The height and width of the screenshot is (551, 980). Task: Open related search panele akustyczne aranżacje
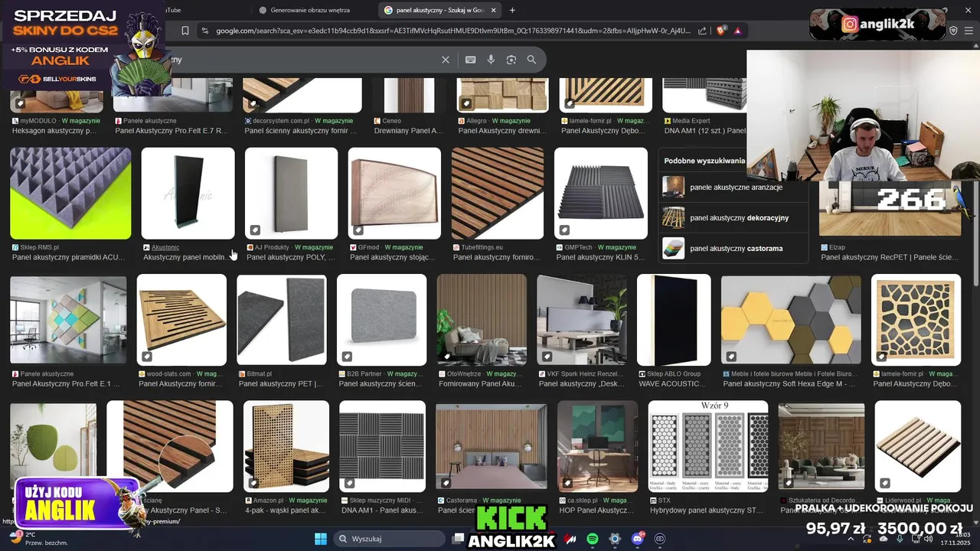(733, 187)
